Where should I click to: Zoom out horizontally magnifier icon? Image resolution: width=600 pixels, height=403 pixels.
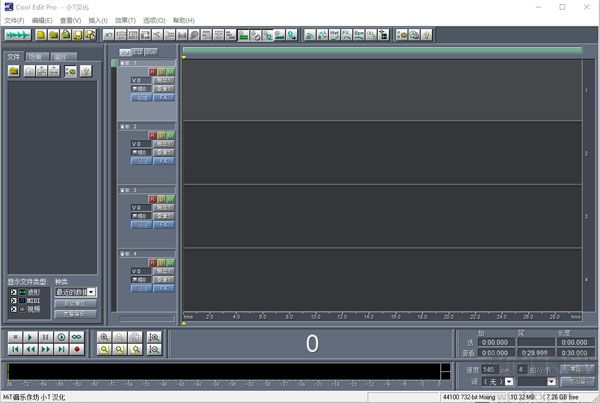120,337
